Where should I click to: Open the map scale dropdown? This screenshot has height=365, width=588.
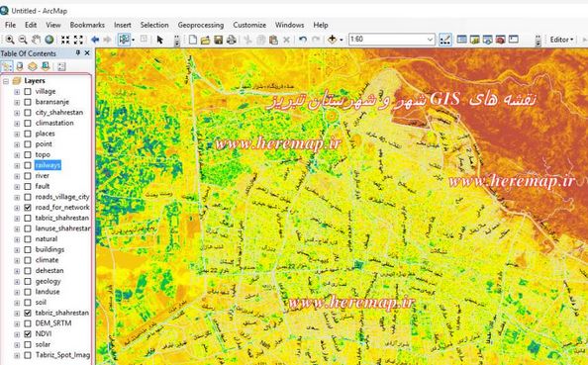(x=430, y=40)
